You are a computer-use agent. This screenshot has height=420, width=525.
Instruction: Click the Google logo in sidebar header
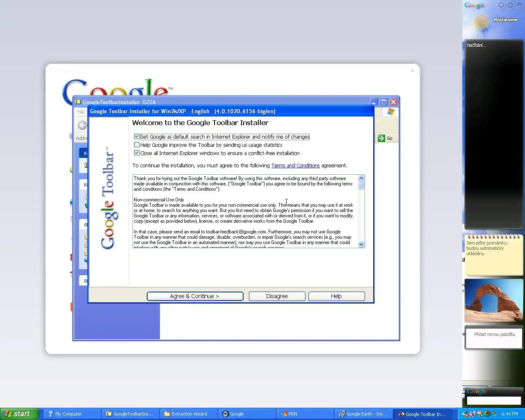475,5
